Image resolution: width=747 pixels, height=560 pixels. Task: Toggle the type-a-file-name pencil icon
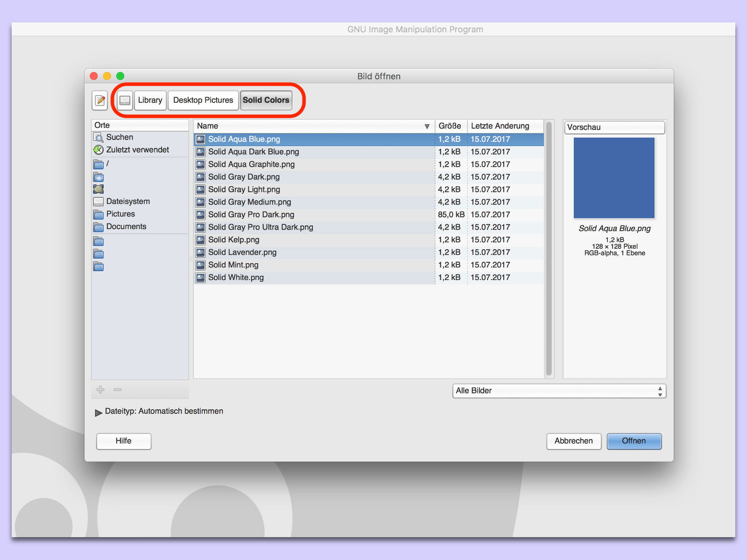point(100,100)
